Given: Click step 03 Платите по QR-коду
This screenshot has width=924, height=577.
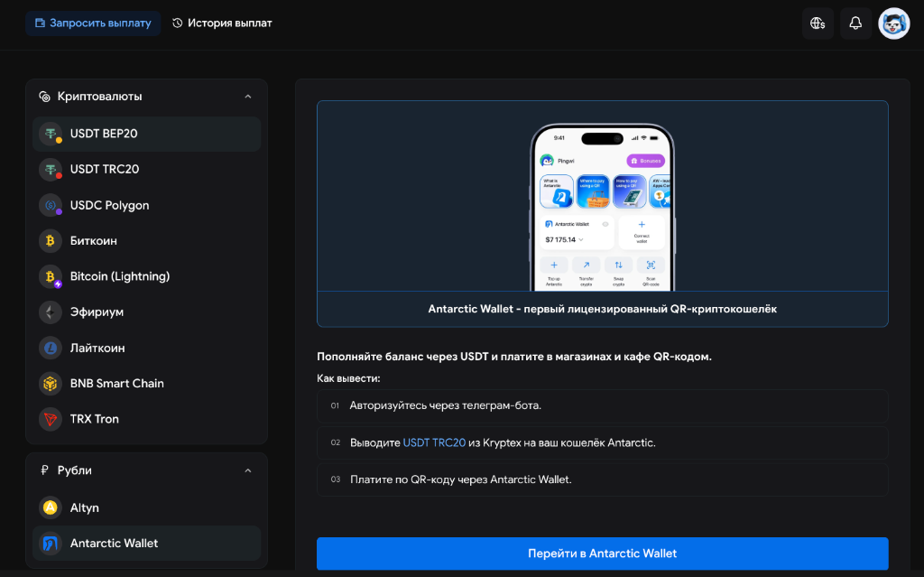Looking at the screenshot, I should tap(602, 479).
